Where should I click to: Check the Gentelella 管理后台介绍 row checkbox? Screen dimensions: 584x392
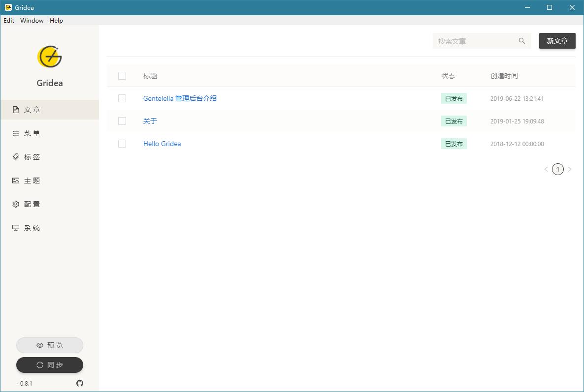pos(122,98)
